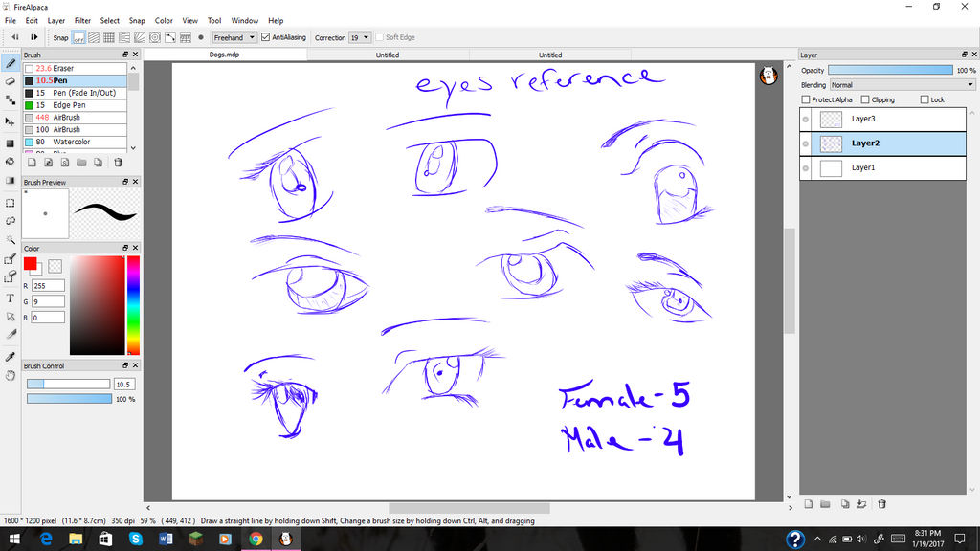
Task: Switch to the Dogs.mdp tab
Action: coord(224,55)
